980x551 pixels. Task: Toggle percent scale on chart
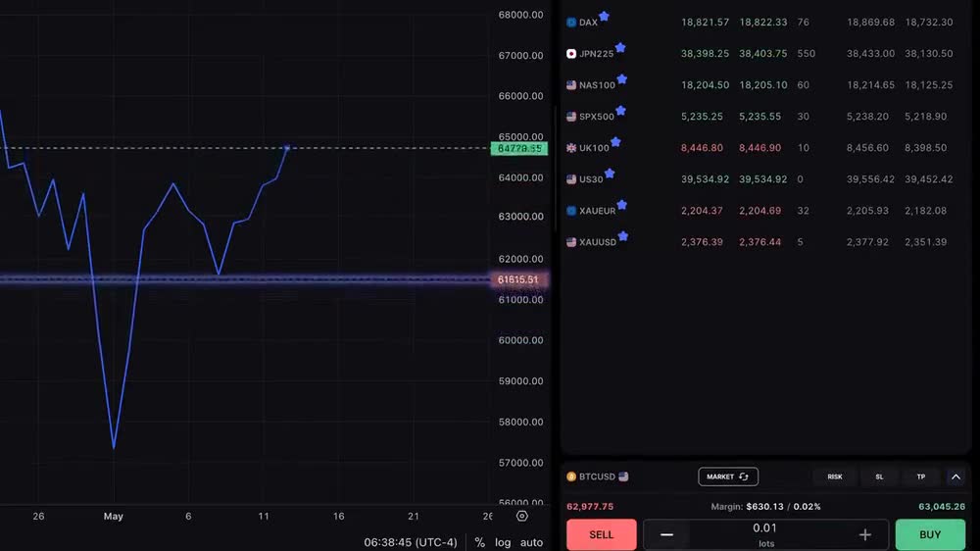pos(479,542)
